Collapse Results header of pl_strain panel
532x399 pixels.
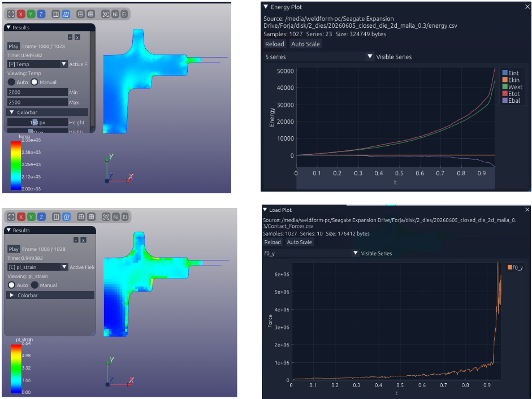click(9, 230)
